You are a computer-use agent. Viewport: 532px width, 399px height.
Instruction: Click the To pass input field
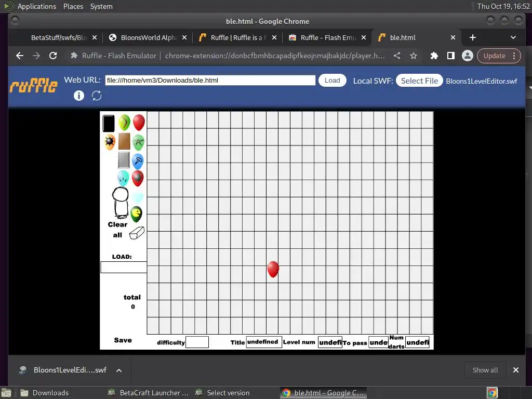coord(378,342)
